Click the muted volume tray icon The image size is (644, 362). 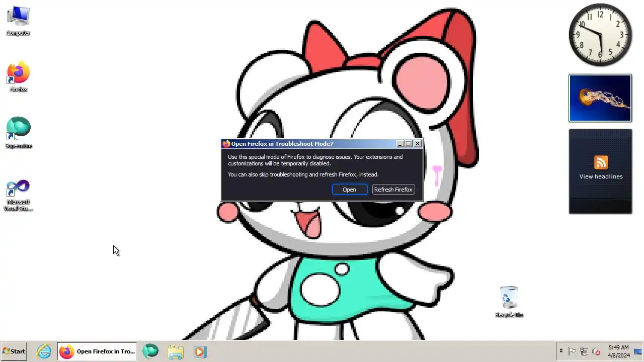596,351
